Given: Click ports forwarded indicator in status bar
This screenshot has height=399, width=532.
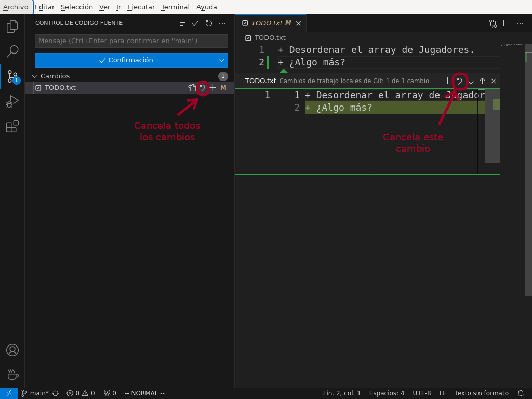Looking at the screenshot, I should 110,393.
